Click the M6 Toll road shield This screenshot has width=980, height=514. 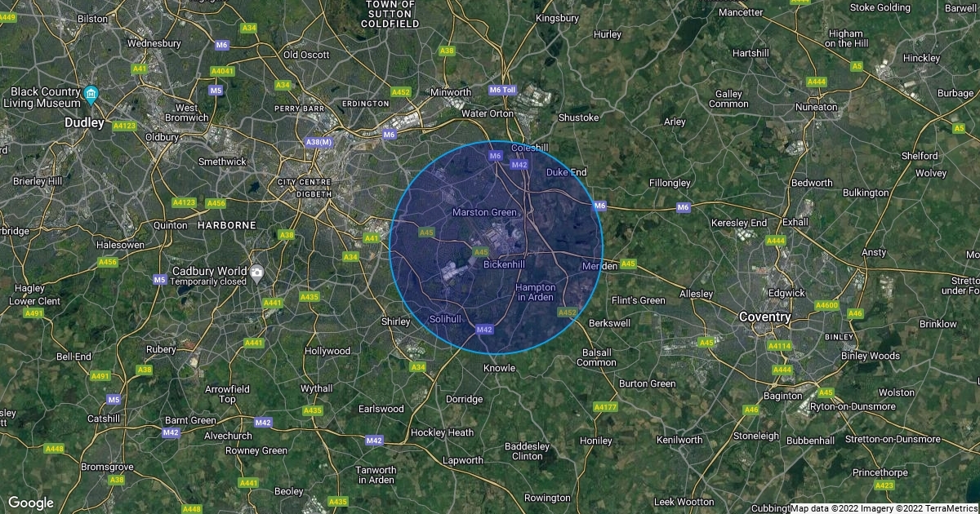[x=503, y=90]
